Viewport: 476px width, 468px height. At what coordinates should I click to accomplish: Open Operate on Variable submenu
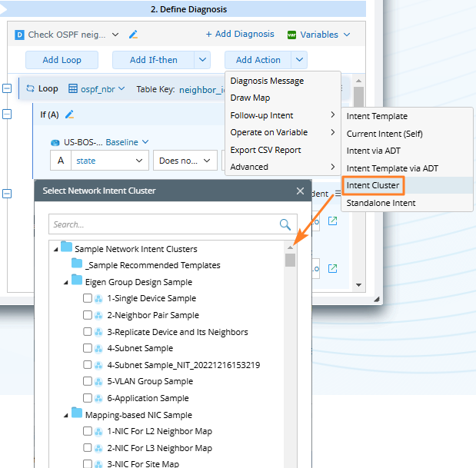coord(283,132)
